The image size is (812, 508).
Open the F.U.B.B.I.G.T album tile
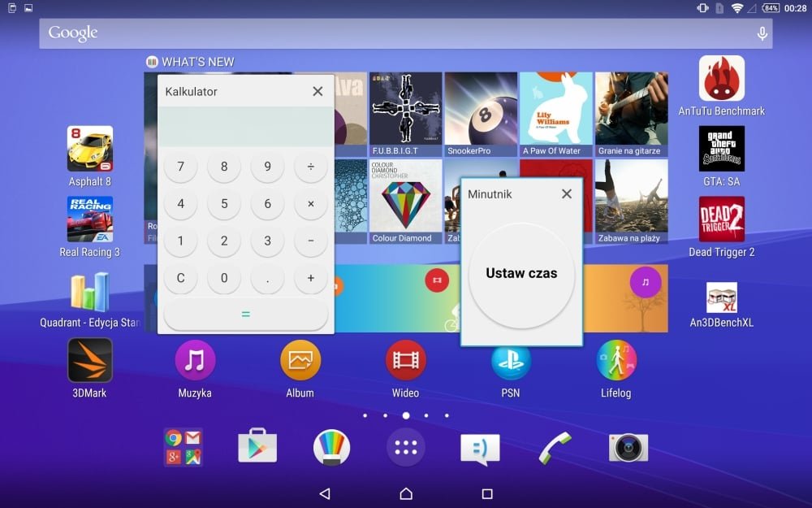pos(405,114)
